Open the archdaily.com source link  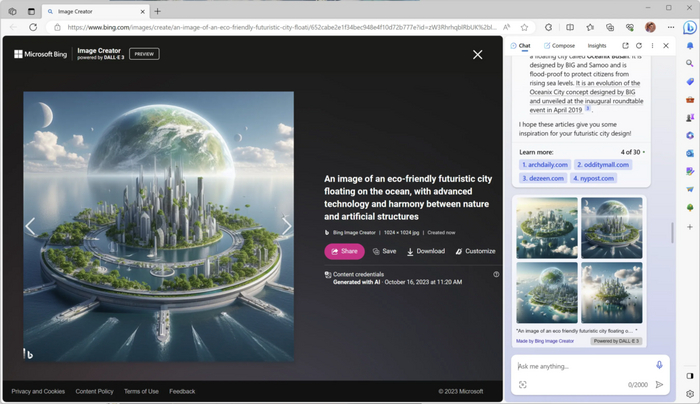click(544, 164)
